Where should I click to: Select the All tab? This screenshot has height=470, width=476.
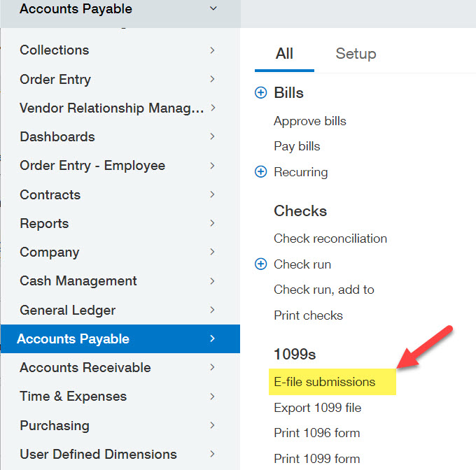click(x=284, y=54)
